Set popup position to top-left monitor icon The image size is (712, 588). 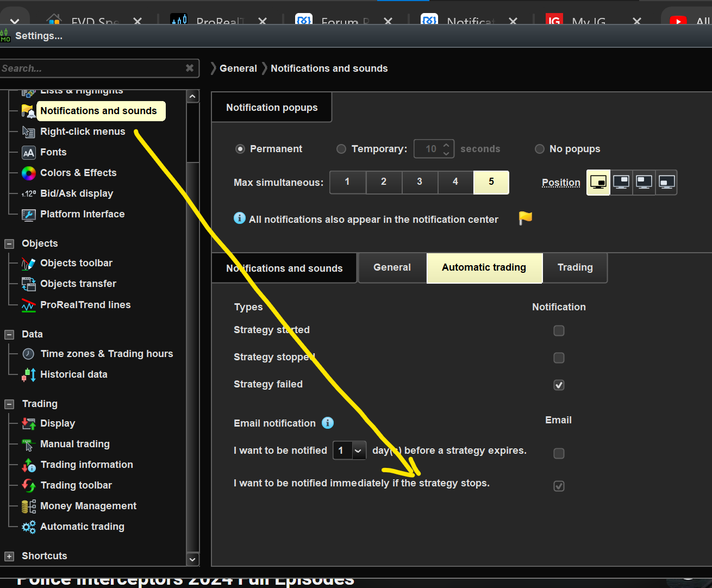[644, 182]
